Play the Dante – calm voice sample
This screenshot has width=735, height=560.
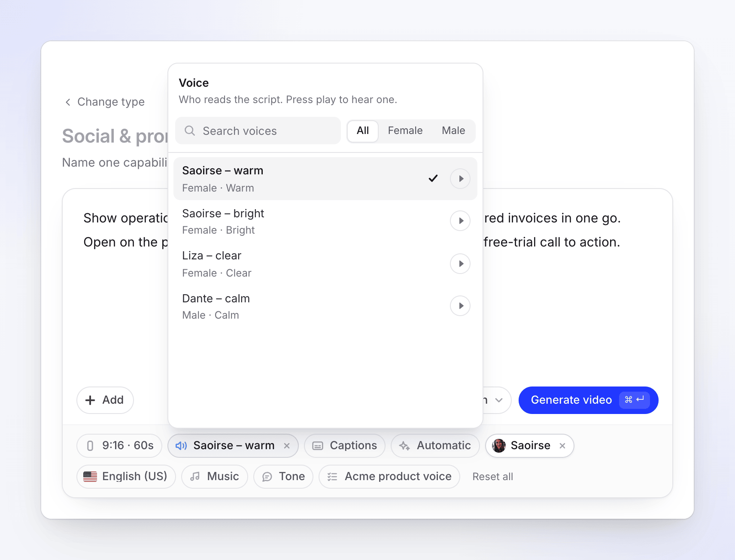[x=460, y=306]
